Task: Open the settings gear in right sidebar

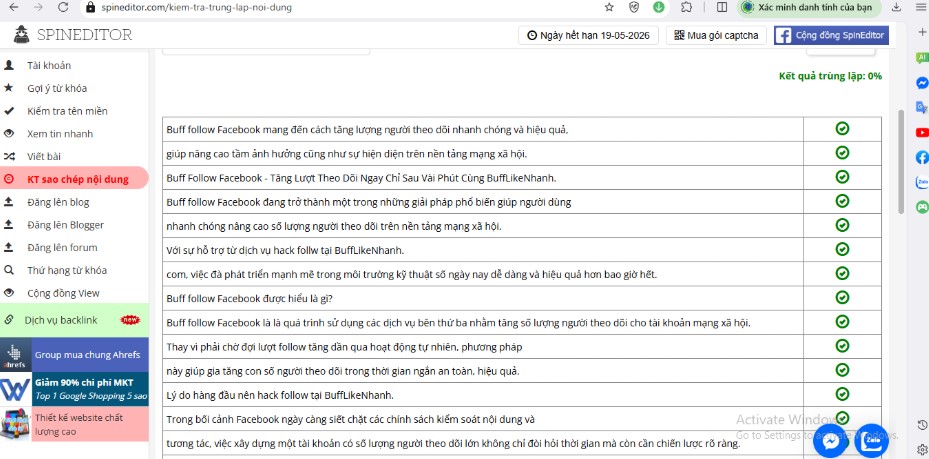Action: click(921, 448)
